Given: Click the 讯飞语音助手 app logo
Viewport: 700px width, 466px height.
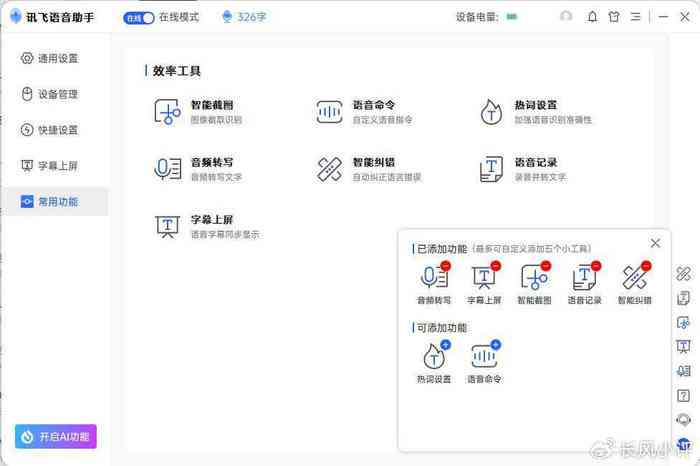Looking at the screenshot, I should pos(16,17).
